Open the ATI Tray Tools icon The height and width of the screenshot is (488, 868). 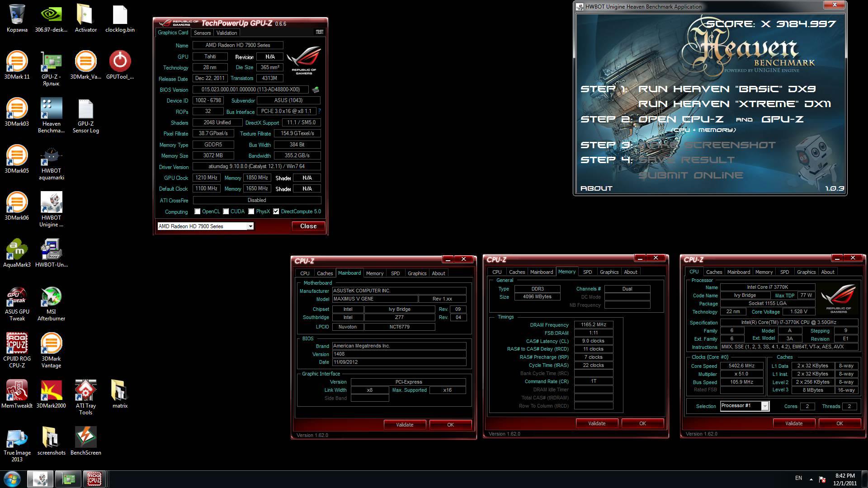pos(85,398)
